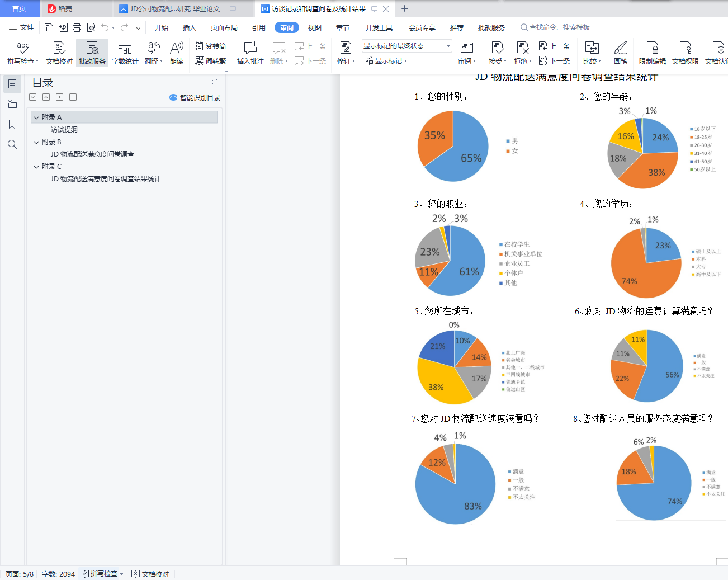Jump to JD 物流配送满意度问卷调查结果统计 outline entry
This screenshot has height=580, width=728.
(106, 179)
